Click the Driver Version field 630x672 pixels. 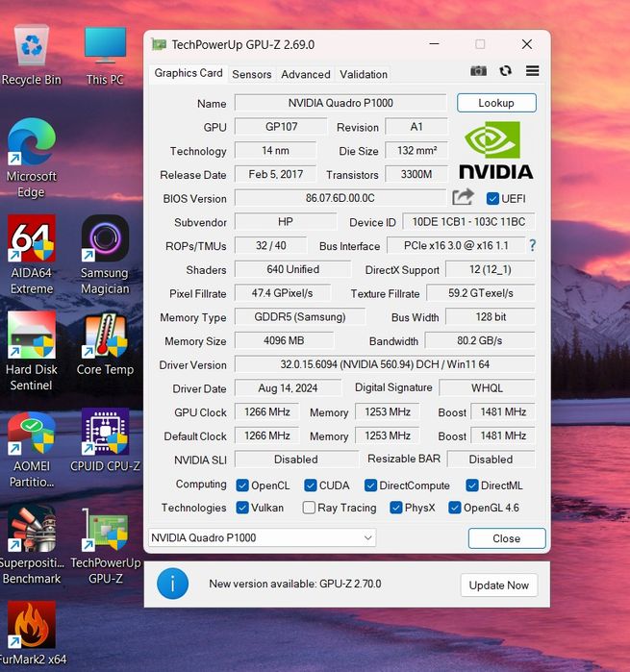pos(385,364)
